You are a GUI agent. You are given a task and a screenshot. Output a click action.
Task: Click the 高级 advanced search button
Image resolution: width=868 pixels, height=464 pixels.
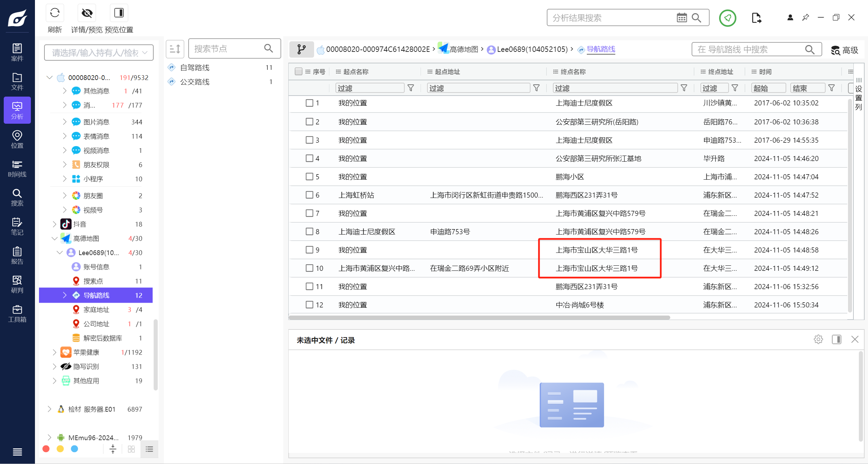844,50
